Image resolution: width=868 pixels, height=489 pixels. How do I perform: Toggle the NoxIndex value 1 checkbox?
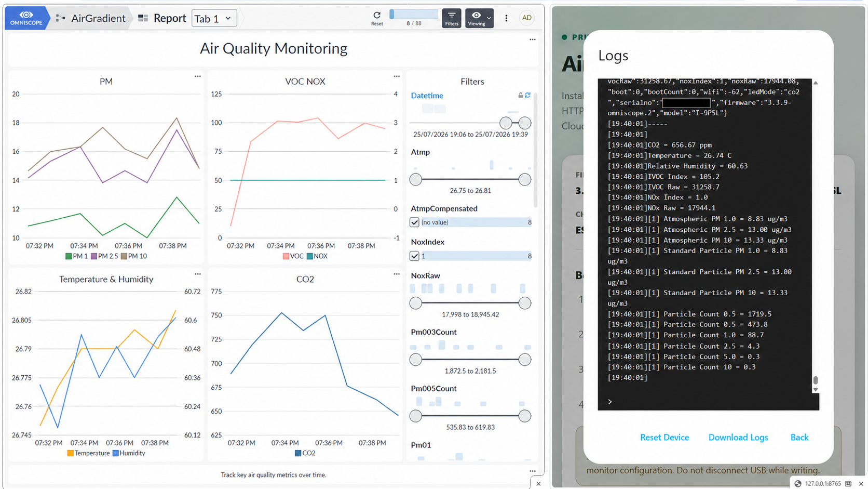[414, 256]
